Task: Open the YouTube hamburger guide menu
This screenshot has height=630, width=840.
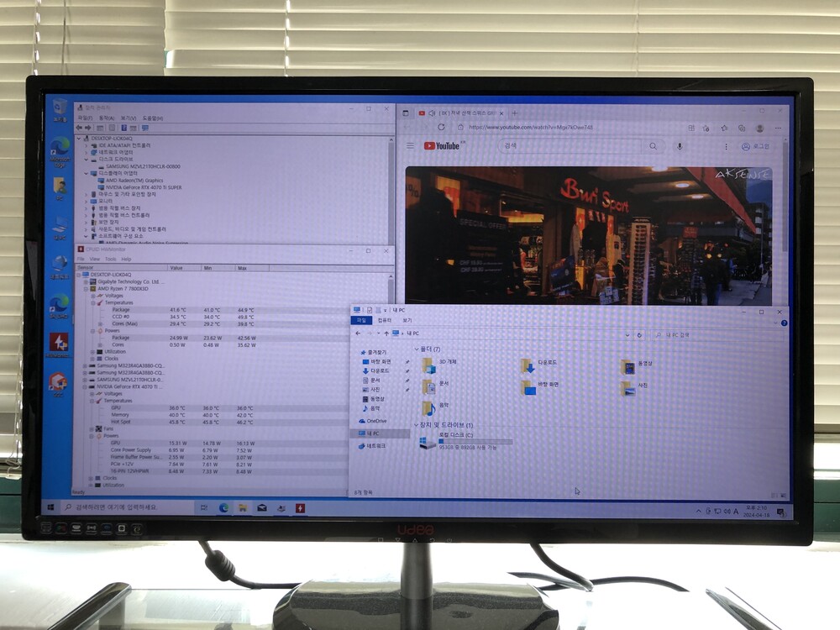Action: click(x=410, y=145)
